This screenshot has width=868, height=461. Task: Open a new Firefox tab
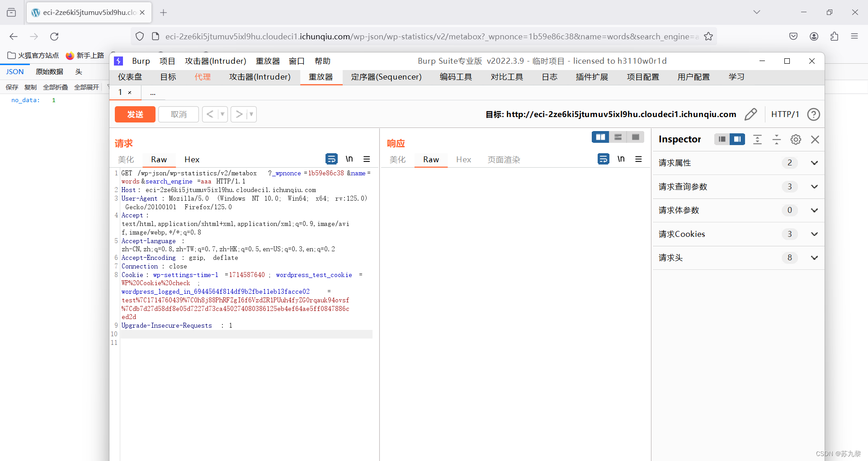point(164,13)
